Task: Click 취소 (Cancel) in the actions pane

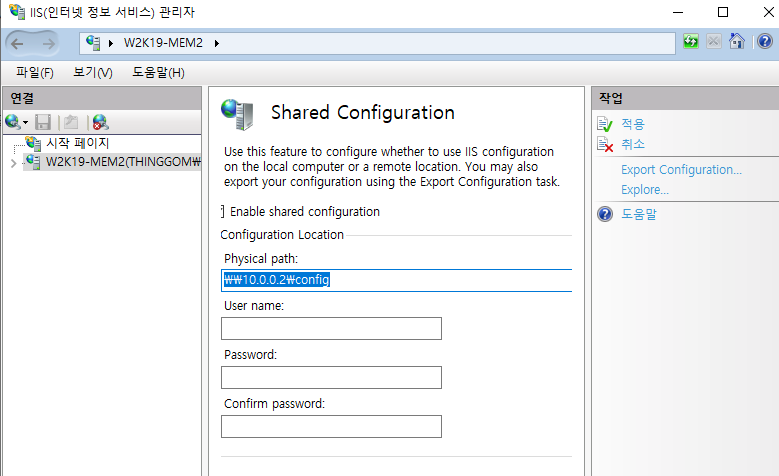Action: point(632,144)
